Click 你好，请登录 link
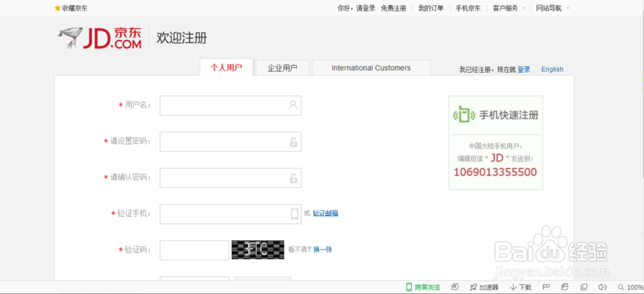The image size is (644, 294). 357,8
